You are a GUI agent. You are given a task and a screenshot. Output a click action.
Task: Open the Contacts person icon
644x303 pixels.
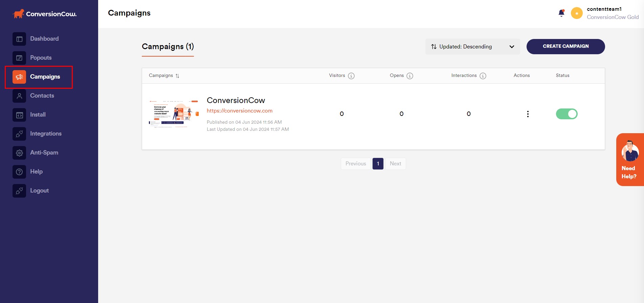click(19, 96)
